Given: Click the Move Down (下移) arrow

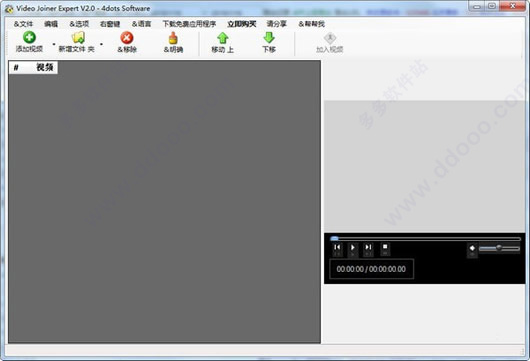Looking at the screenshot, I should click(x=269, y=38).
